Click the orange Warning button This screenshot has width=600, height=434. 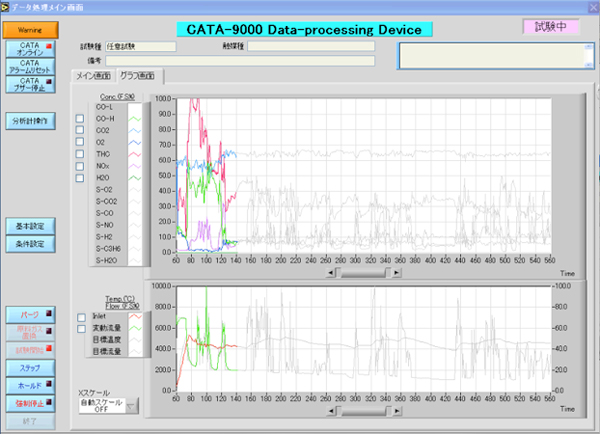pyautogui.click(x=30, y=30)
